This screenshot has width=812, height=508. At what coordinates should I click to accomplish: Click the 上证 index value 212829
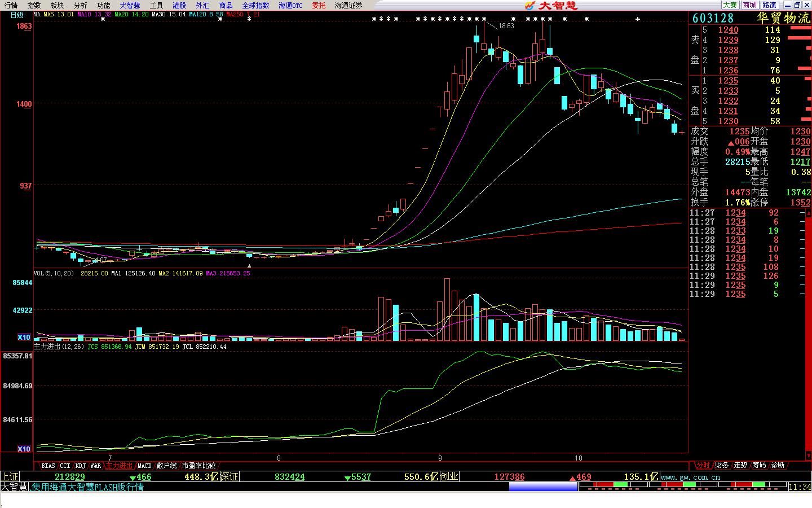[x=70, y=477]
